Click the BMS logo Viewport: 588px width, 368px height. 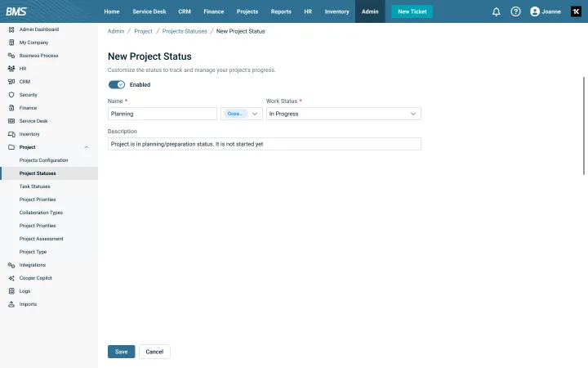(16, 11)
